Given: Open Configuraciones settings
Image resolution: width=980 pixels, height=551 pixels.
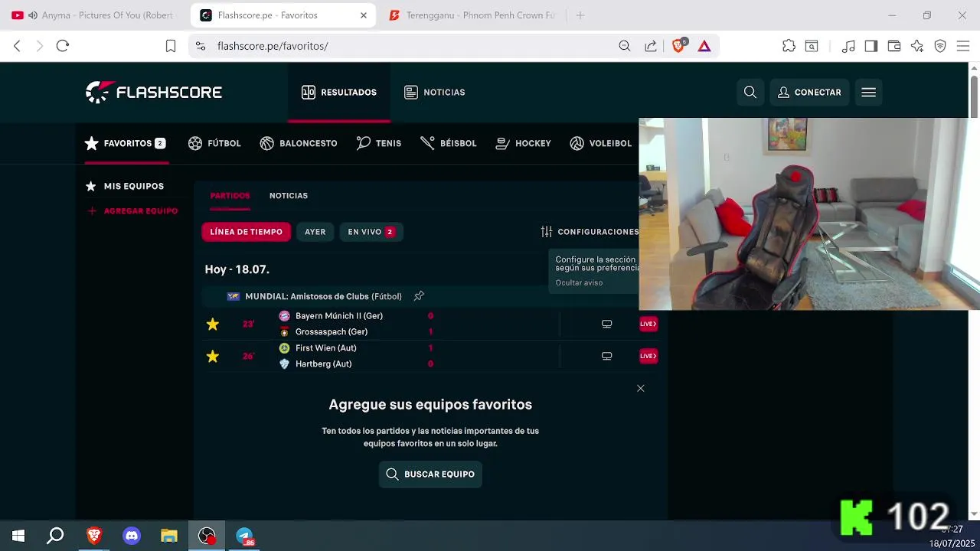Looking at the screenshot, I should (x=590, y=232).
